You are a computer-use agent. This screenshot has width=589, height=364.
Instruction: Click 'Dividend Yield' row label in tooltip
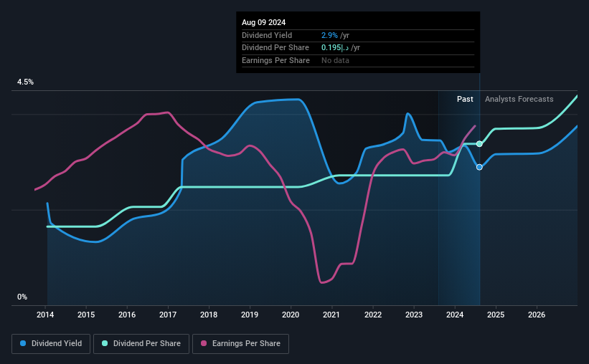[267, 35]
